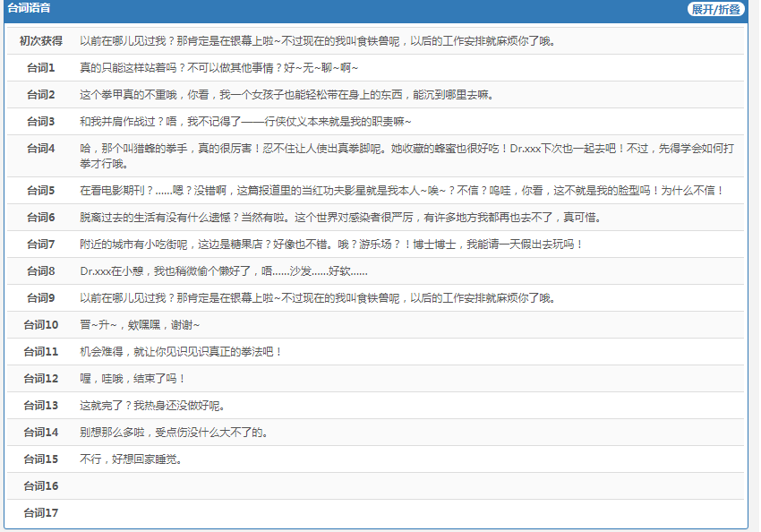This screenshot has width=761, height=532.
Task: Select the 台词4 row label
Action: (x=40, y=149)
